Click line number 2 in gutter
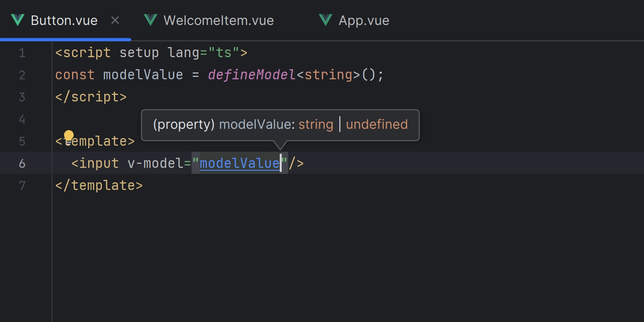644x322 pixels. [x=22, y=75]
